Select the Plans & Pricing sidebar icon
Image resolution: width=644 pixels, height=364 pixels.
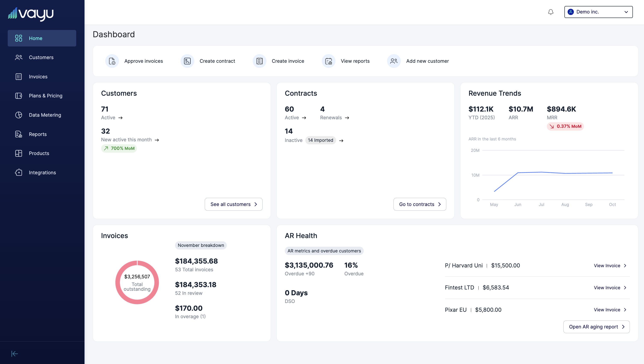19,95
